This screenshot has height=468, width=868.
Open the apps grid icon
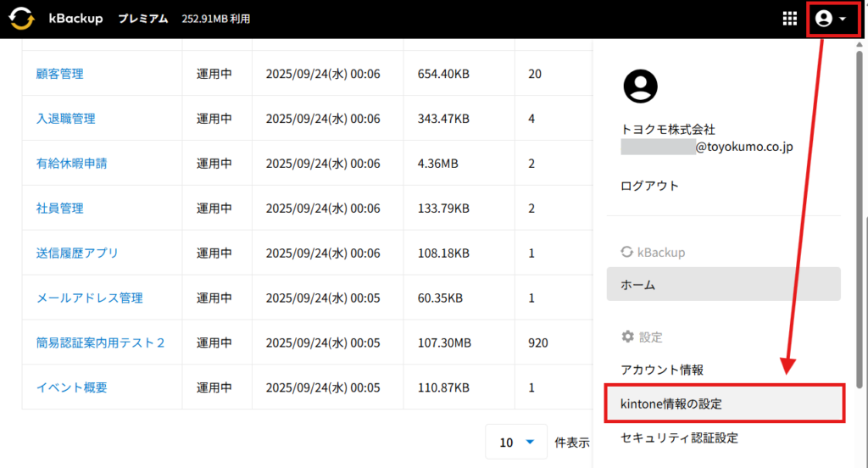point(789,19)
